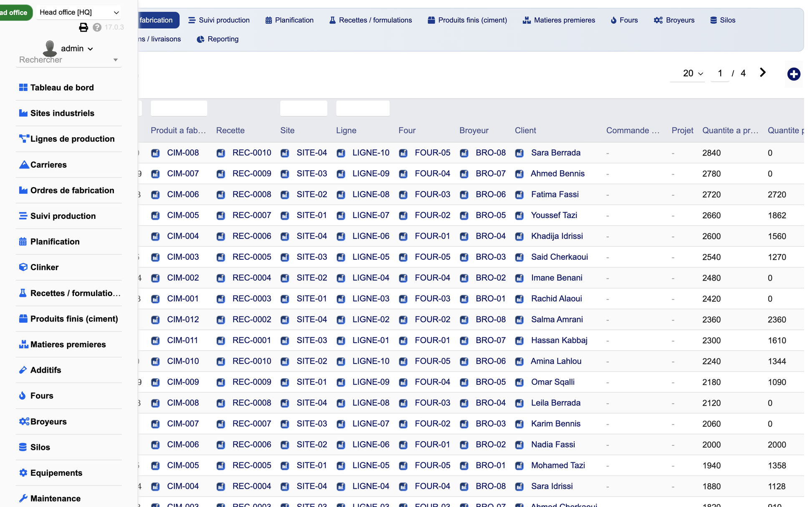Open the Rechercher search dropdown
812x507 pixels.
(x=68, y=60)
